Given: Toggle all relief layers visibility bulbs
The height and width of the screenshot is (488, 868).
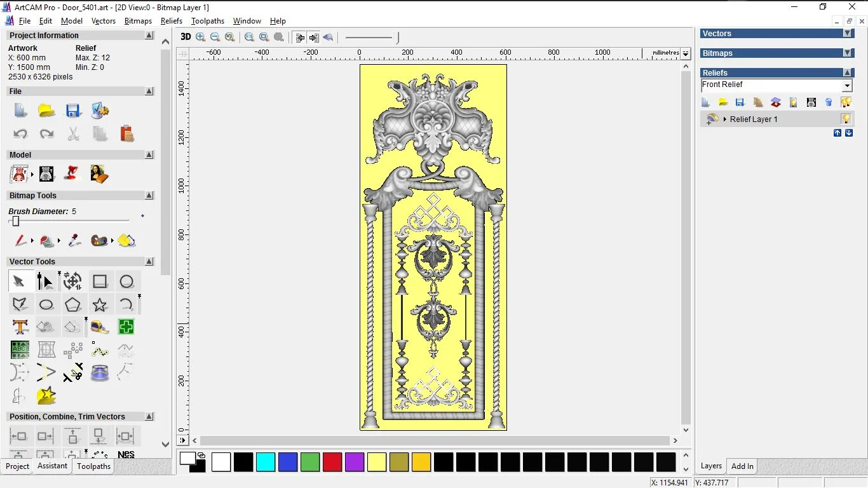Looking at the screenshot, I should coord(846,102).
